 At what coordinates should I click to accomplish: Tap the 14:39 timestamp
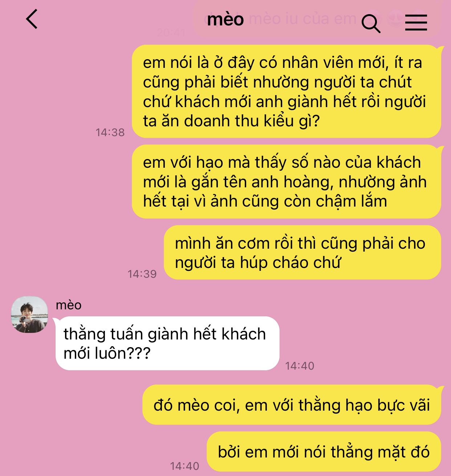(142, 274)
